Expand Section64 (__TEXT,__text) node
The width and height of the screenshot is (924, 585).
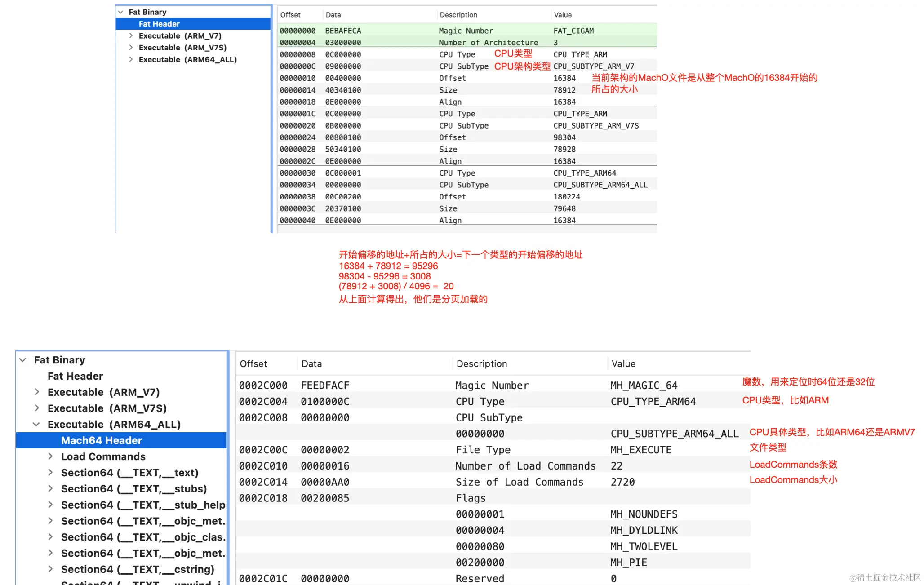tap(50, 473)
